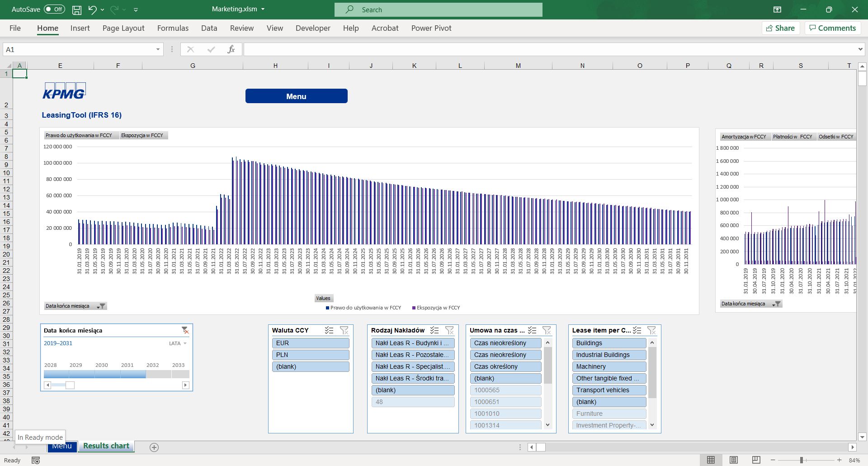This screenshot has height=466, width=868.
Task: Add a new sheet with plus icon
Action: [x=154, y=447]
